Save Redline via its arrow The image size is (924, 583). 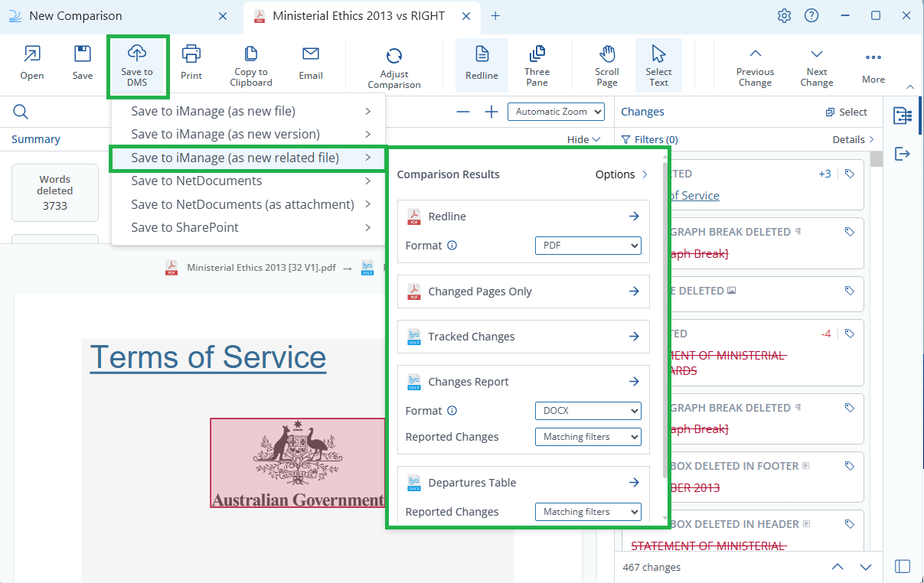634,217
